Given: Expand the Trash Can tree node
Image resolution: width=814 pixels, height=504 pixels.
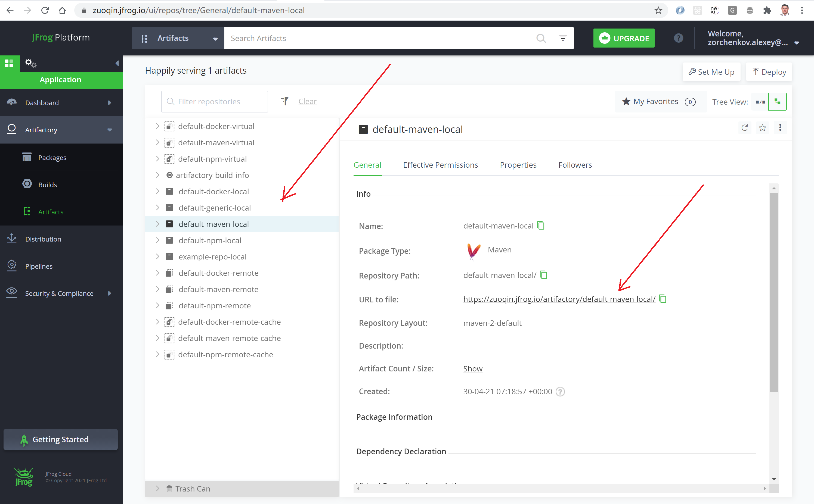Looking at the screenshot, I should (x=157, y=489).
